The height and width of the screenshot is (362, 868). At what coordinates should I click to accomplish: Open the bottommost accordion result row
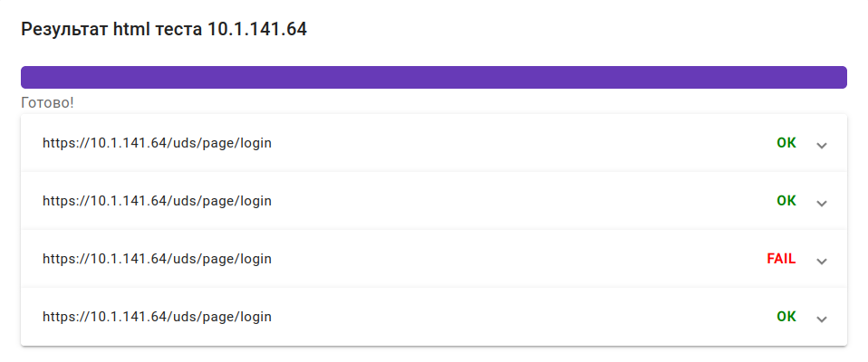click(x=434, y=317)
